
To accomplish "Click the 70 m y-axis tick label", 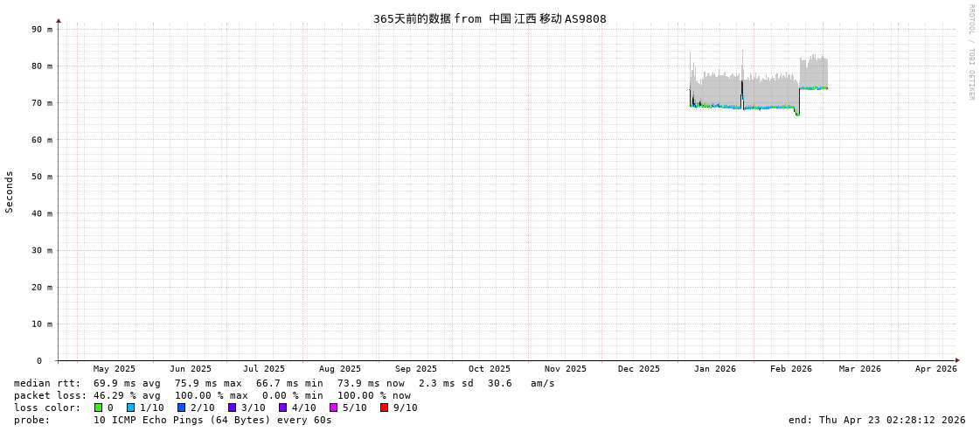I will 43,103.
